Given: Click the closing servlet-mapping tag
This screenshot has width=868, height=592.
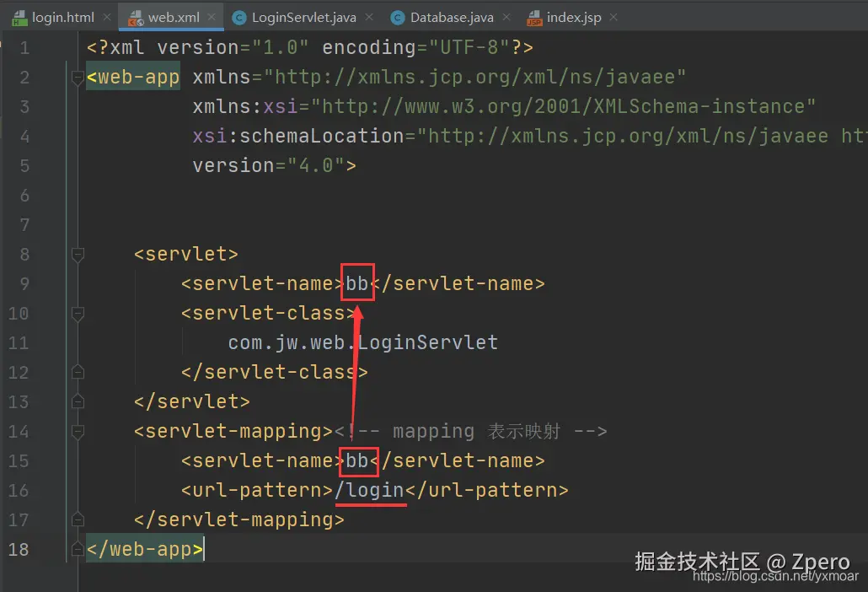Looking at the screenshot, I should 238,519.
